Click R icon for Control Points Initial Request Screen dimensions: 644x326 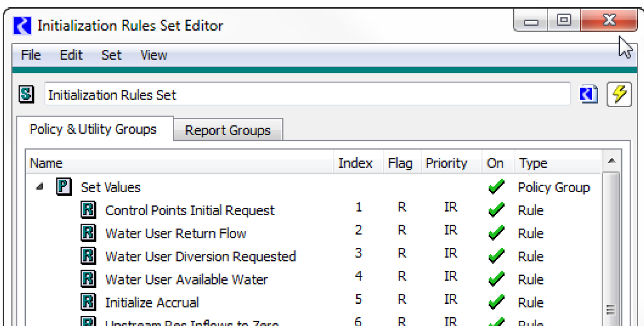(88, 210)
